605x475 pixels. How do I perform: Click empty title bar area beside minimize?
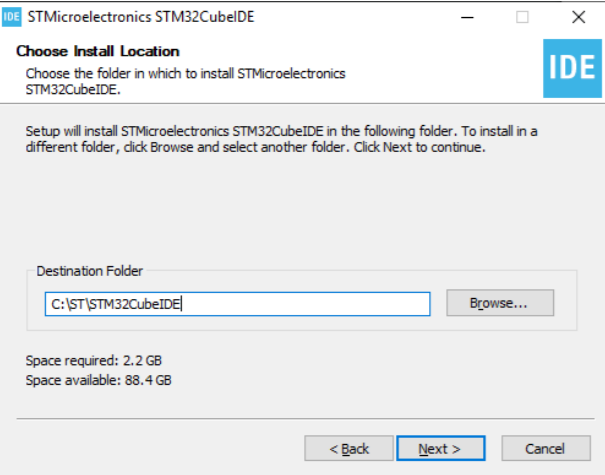355,17
